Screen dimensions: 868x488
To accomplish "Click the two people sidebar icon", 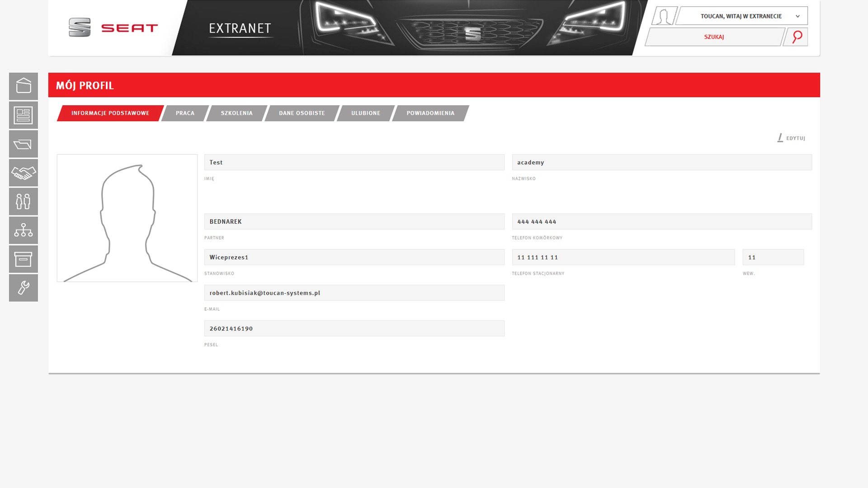I will [24, 201].
